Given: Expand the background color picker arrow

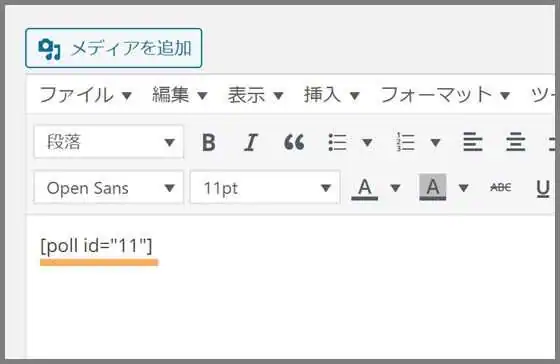Looking at the screenshot, I should pos(463,188).
